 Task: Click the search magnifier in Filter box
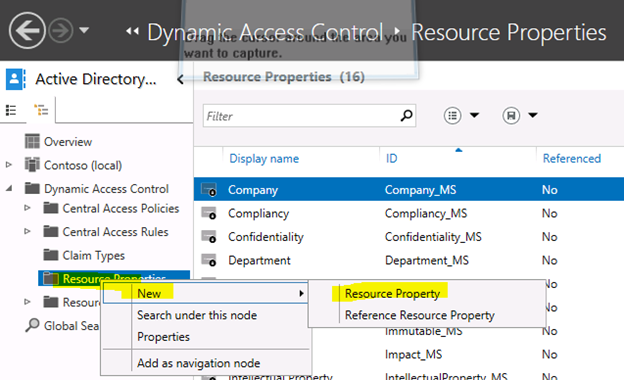pyautogui.click(x=406, y=116)
